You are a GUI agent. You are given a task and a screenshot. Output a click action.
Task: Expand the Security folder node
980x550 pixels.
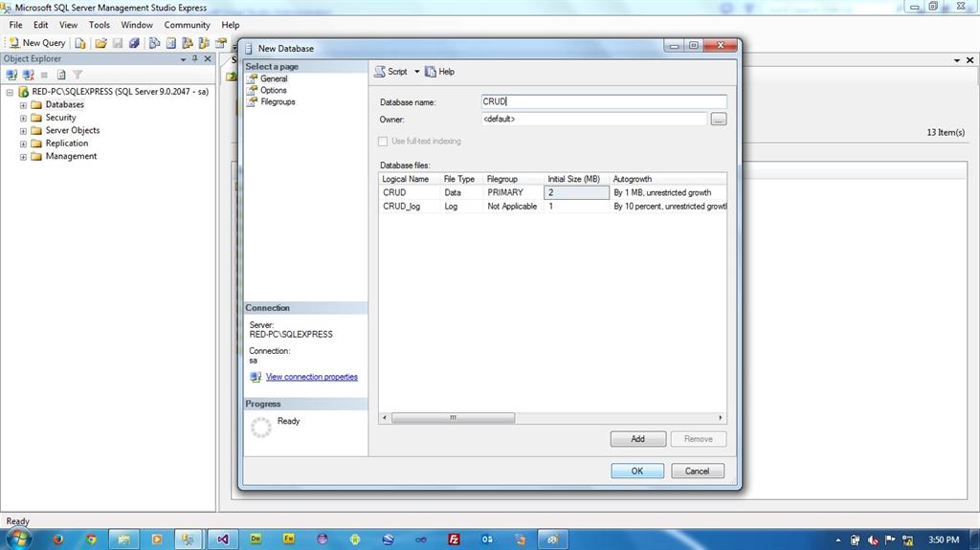point(23,118)
